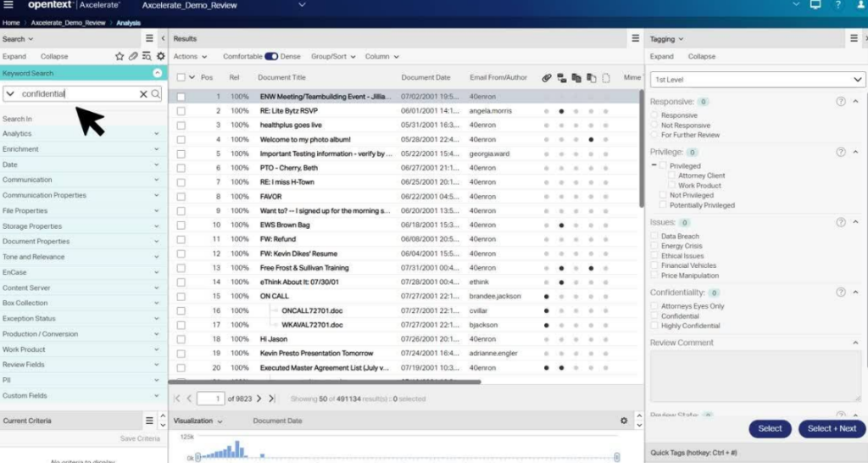Open Current Criteria hamburger menu

point(149,421)
